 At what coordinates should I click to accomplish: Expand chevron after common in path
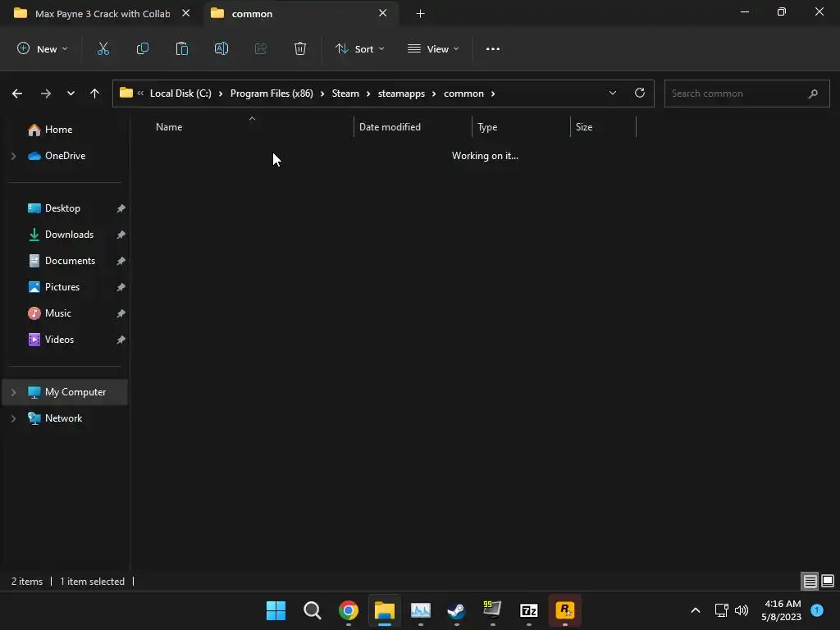click(x=493, y=94)
